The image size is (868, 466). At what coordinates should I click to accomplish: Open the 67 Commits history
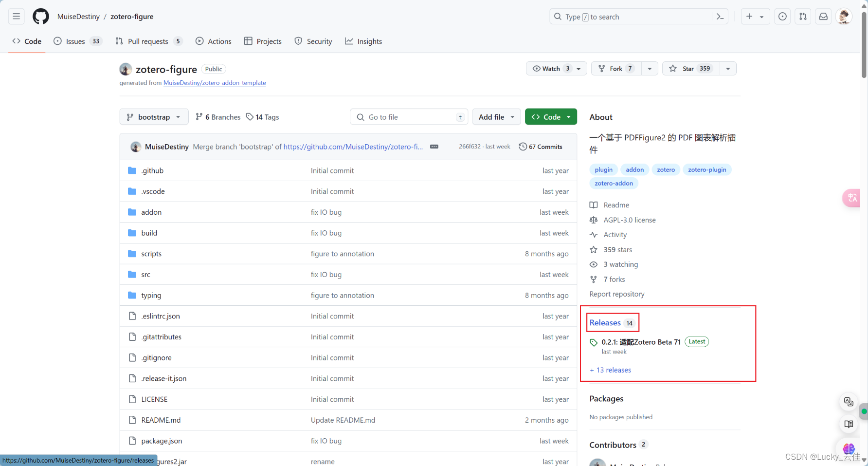tap(541, 147)
